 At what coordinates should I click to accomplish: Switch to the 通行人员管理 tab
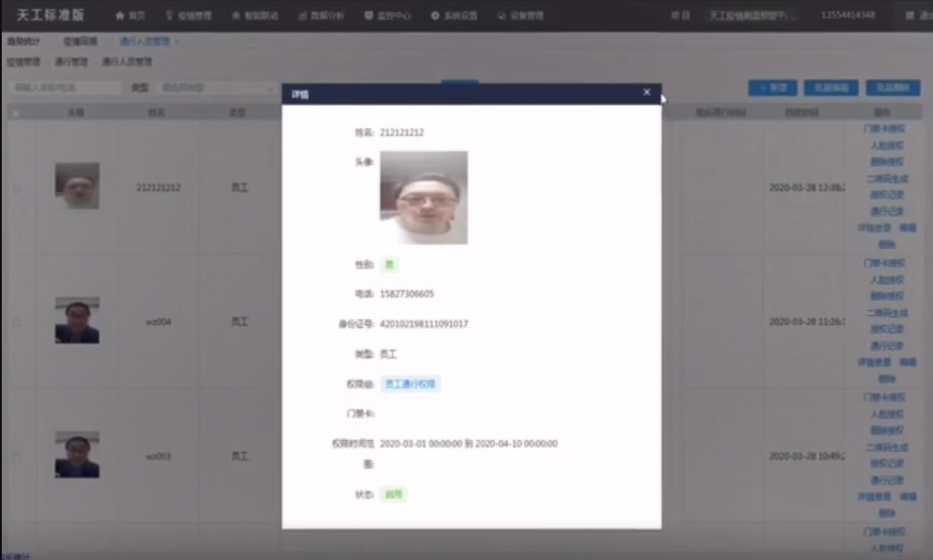tap(145, 42)
